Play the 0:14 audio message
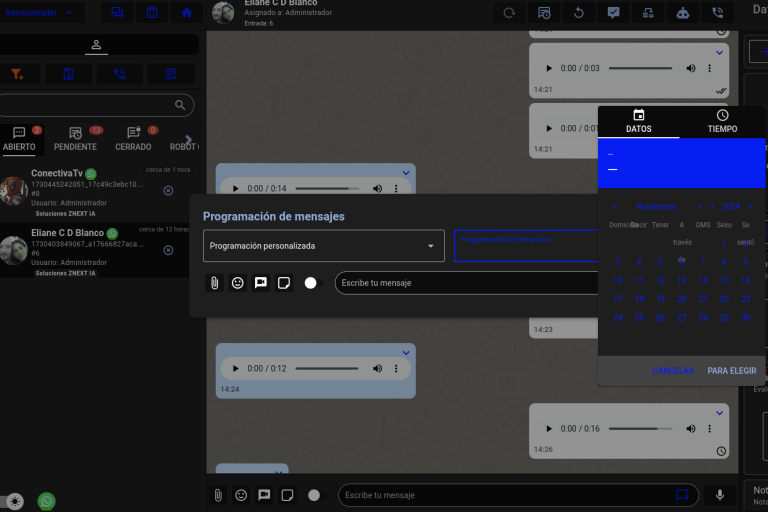The image size is (768, 512). [236, 188]
